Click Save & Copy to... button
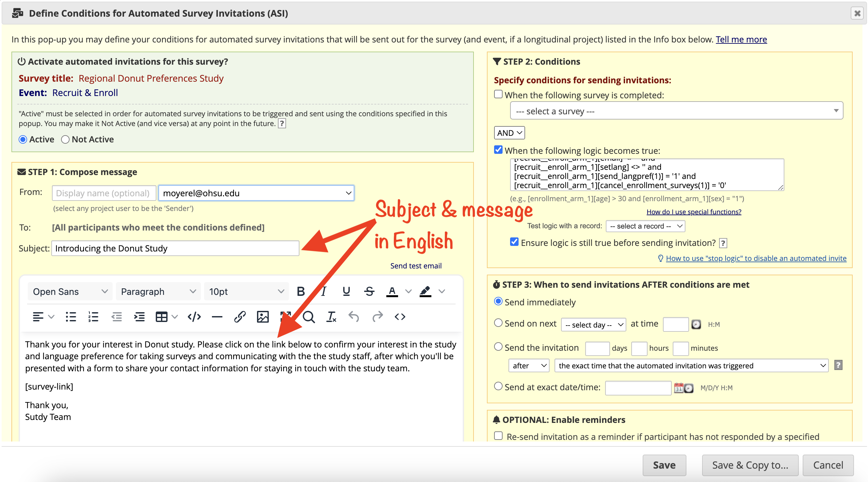The width and height of the screenshot is (868, 482). click(x=750, y=465)
